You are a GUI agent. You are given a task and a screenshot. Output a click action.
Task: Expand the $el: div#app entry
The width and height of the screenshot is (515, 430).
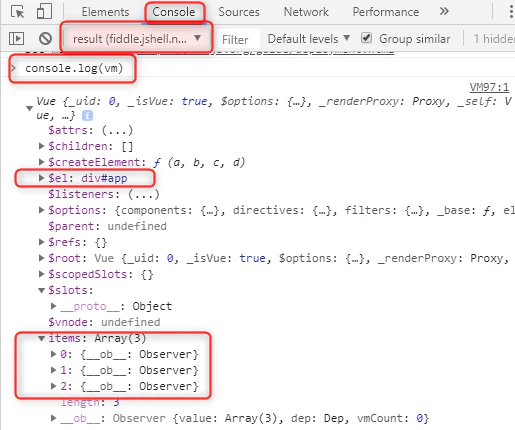coord(41,178)
